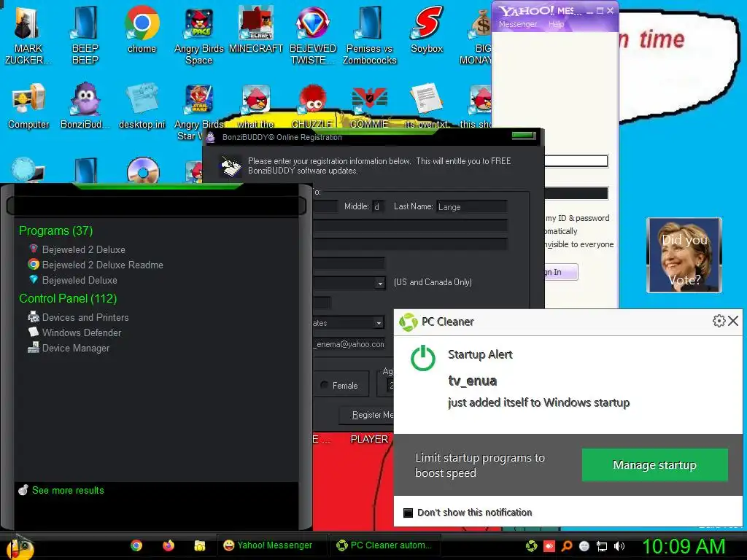Screen dimensions: 747x560
Task: Open the COMMIE desktop icon
Action: (x=370, y=106)
